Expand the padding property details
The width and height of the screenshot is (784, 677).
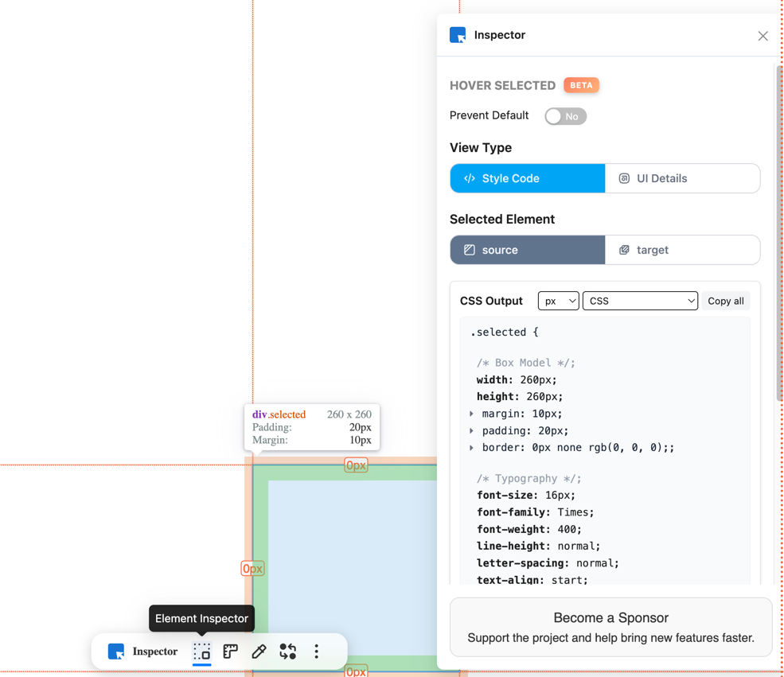point(471,430)
